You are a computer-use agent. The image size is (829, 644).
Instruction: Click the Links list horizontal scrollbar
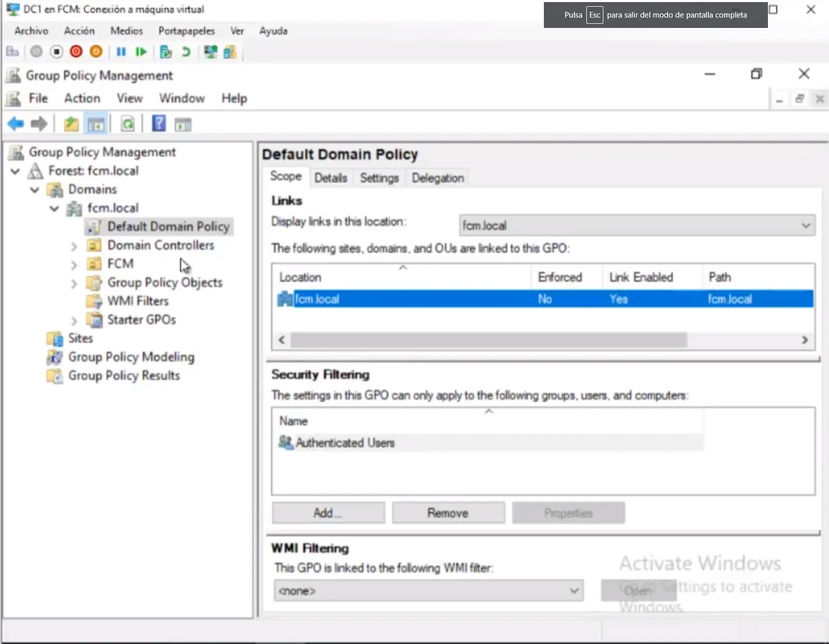pyautogui.click(x=488, y=340)
